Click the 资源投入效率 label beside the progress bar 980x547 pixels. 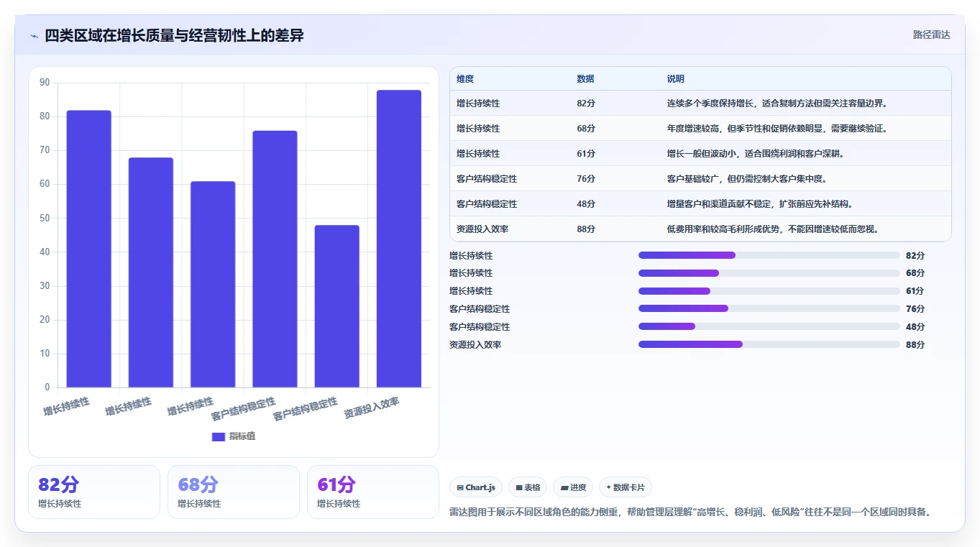475,345
